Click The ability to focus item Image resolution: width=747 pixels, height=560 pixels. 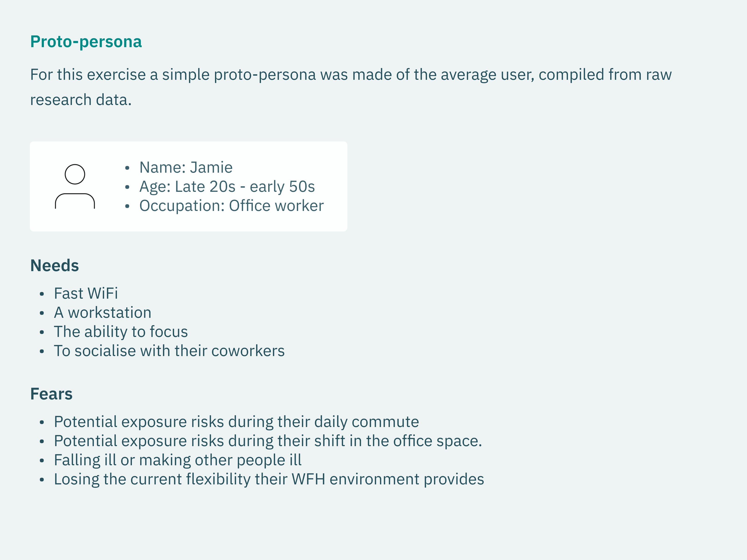click(x=121, y=332)
